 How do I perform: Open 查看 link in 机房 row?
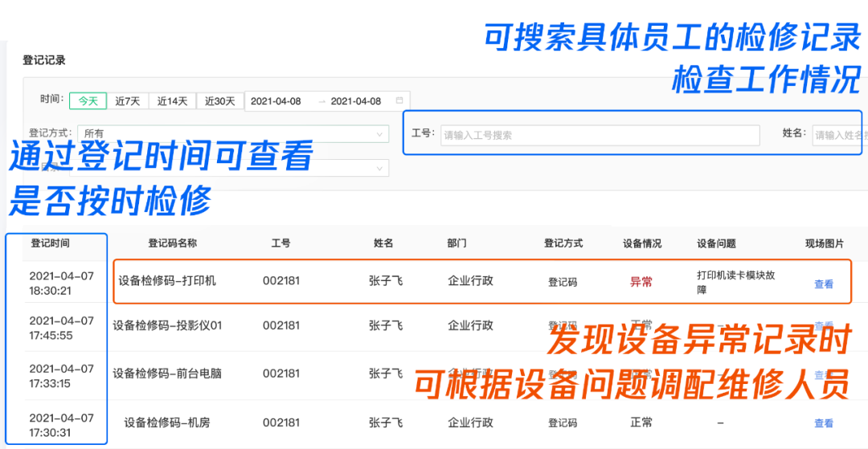tap(824, 423)
